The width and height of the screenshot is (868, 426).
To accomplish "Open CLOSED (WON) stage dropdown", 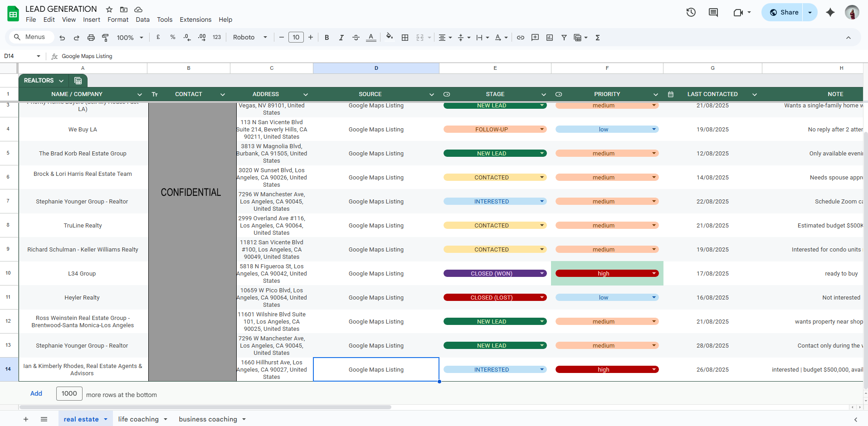I will tap(541, 273).
